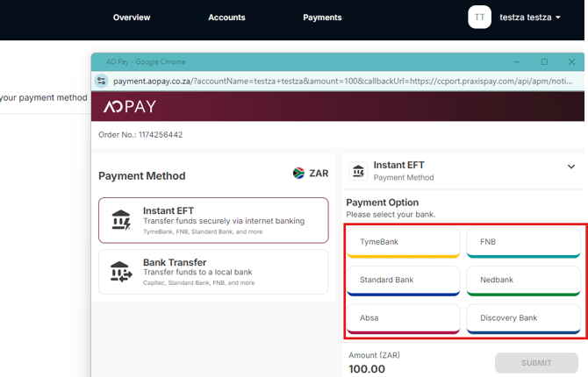Pick Absa from the bank list
The height and width of the screenshot is (377, 588).
404,318
